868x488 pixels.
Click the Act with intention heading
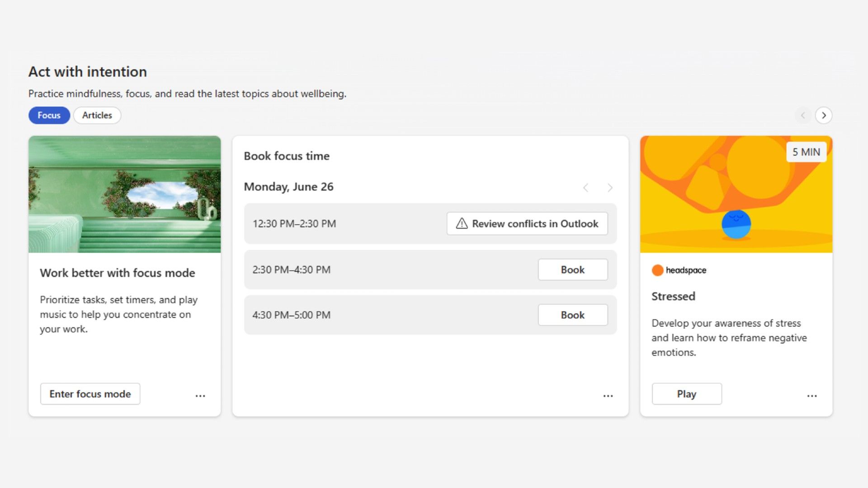click(88, 72)
